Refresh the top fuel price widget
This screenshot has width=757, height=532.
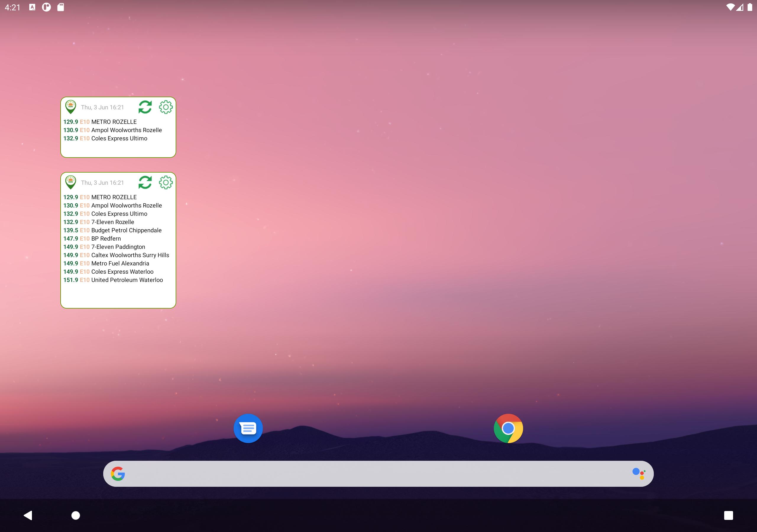[x=145, y=107]
